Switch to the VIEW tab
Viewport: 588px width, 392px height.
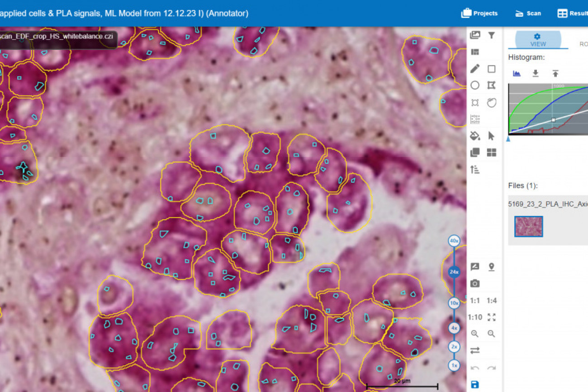point(537,40)
